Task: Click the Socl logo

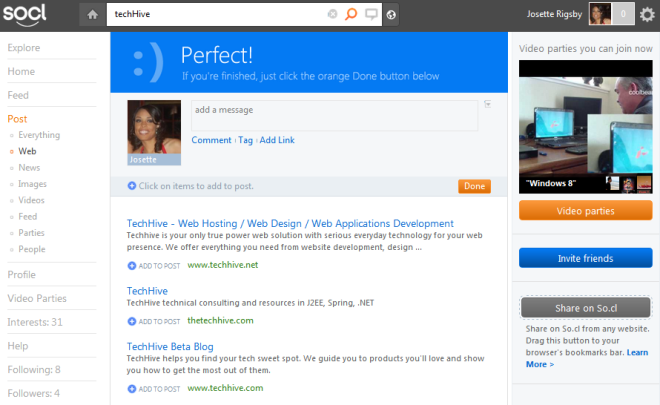Action: tap(24, 14)
